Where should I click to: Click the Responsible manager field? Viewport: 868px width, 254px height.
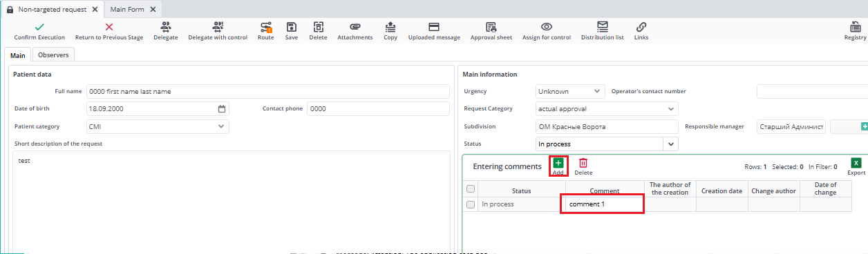tap(791, 126)
